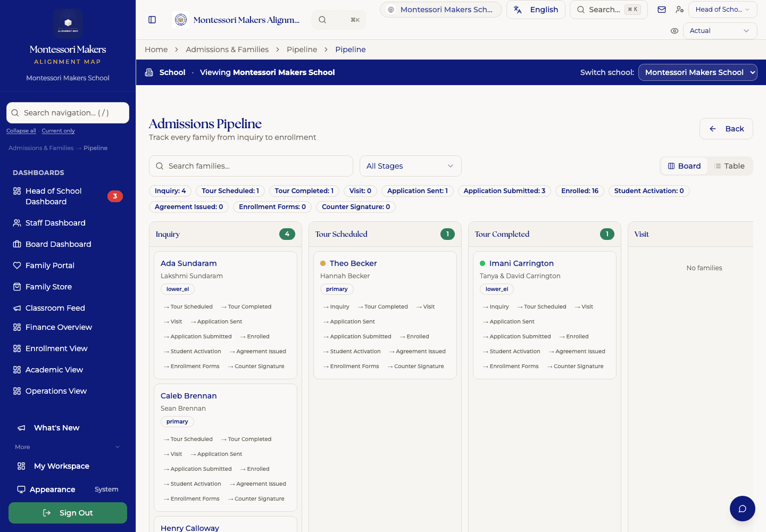Click the Appearance monitor icon
This screenshot has height=532, width=766.
21,489
